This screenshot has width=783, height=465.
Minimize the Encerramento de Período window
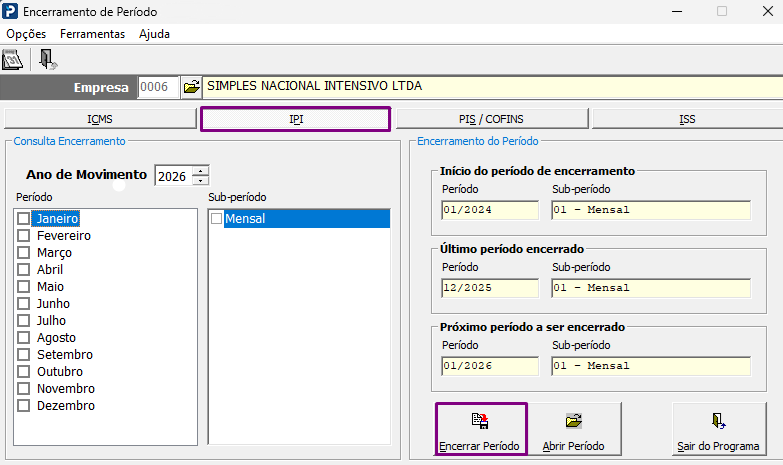click(x=677, y=11)
